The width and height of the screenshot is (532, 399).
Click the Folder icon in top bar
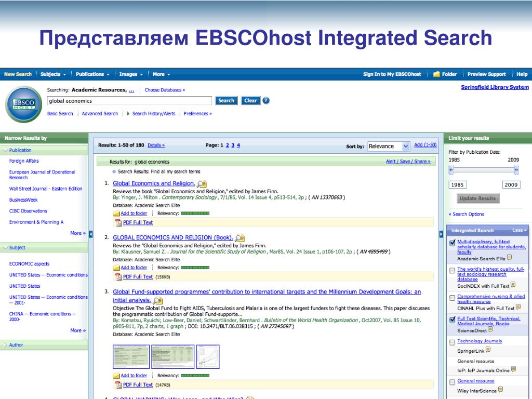click(x=436, y=74)
